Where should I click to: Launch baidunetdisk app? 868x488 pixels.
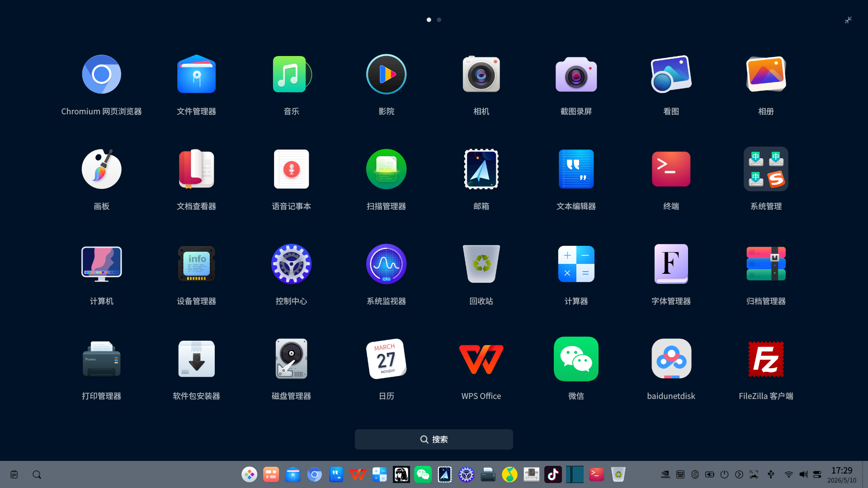click(671, 359)
